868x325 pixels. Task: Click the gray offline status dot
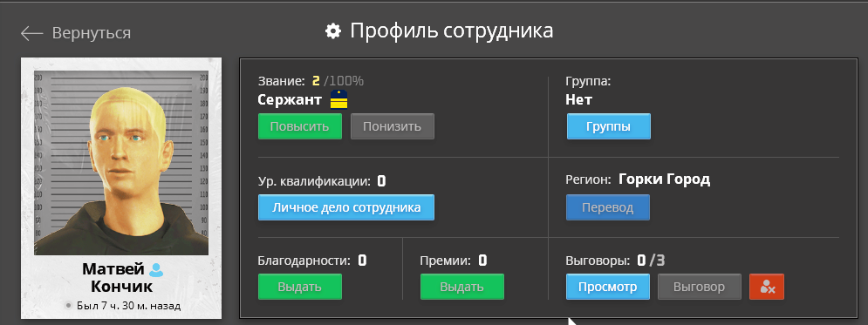tap(69, 305)
